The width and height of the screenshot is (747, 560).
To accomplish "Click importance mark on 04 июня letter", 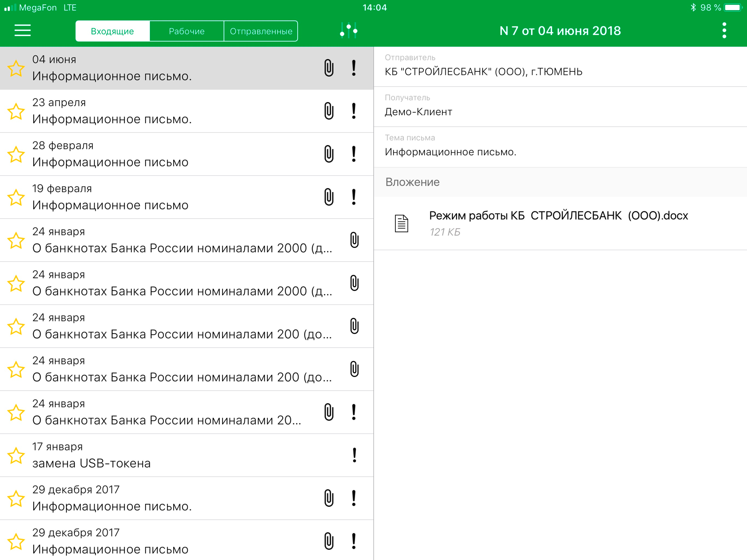I will coord(354,68).
